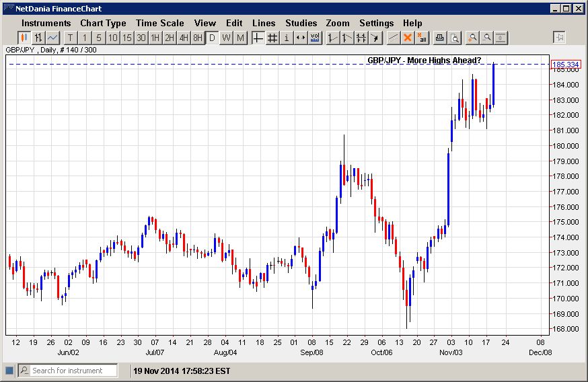The image size is (588, 382).
Task: Zoom in with magnifier plus icon
Action: [x=472, y=38]
